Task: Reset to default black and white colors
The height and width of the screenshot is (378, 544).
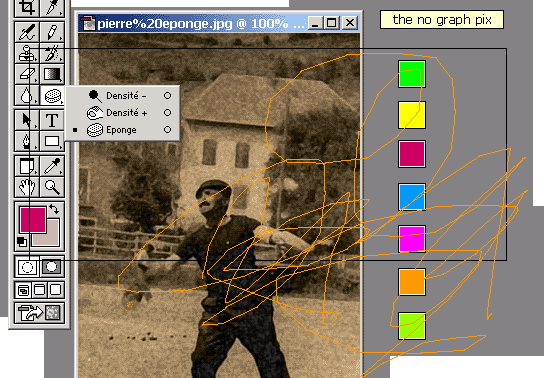Action: (22, 241)
